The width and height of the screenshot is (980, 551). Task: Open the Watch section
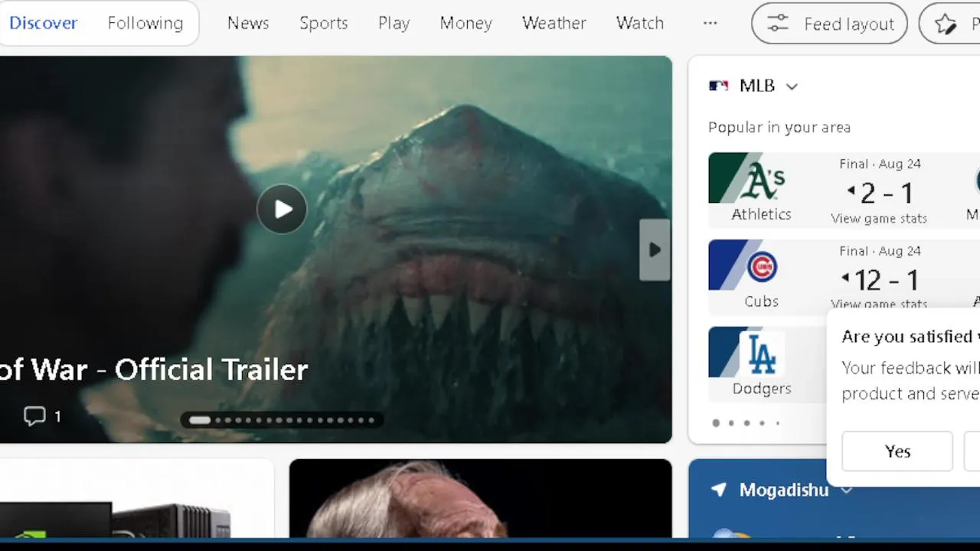tap(640, 23)
